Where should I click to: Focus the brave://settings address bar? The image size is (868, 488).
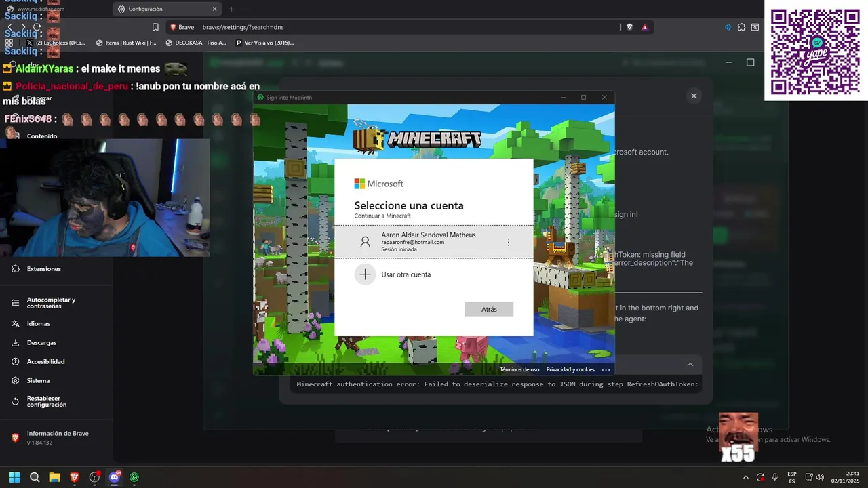coord(407,27)
